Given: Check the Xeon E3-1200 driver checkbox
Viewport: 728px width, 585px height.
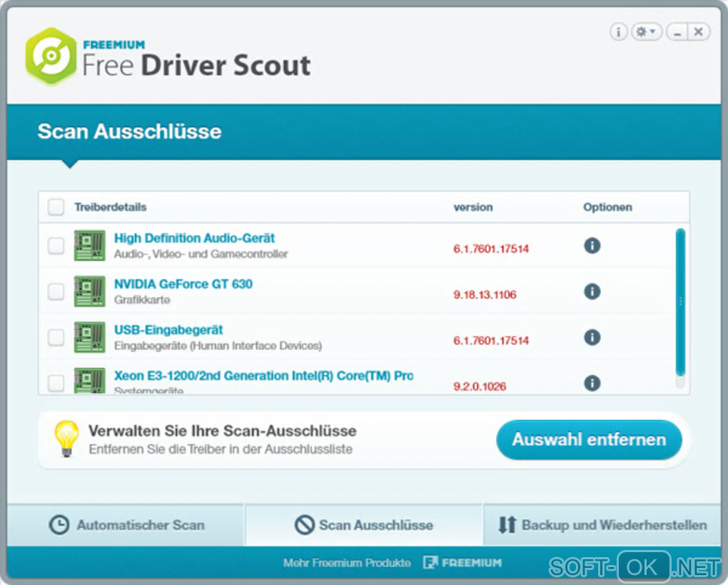Looking at the screenshot, I should (x=56, y=384).
